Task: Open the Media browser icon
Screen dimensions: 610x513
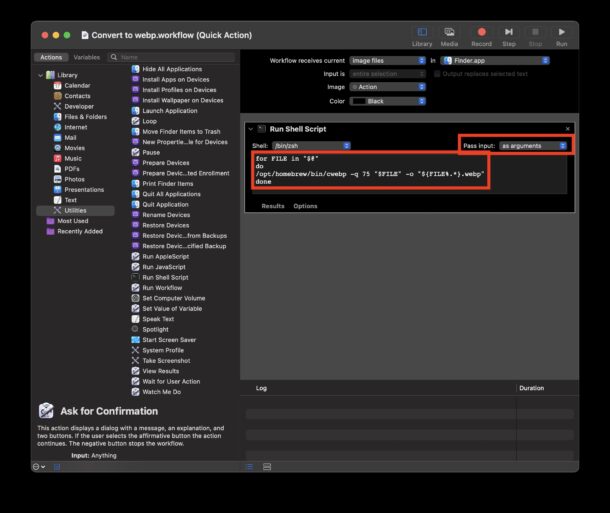Action: (x=450, y=36)
